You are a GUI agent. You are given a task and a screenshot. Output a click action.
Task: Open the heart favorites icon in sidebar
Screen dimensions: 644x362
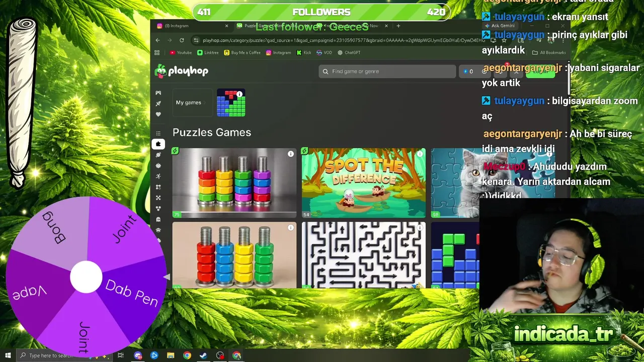tap(158, 114)
